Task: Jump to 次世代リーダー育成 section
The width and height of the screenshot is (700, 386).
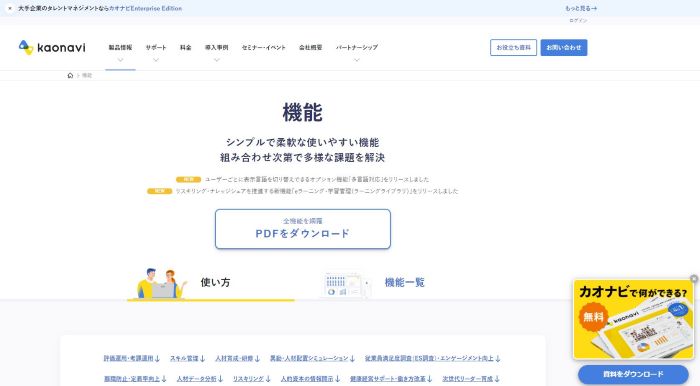Action: point(471,378)
